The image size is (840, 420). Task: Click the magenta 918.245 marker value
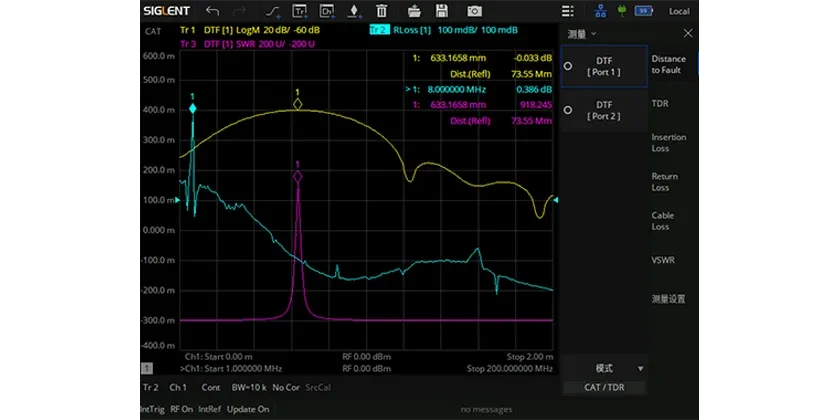click(x=536, y=105)
